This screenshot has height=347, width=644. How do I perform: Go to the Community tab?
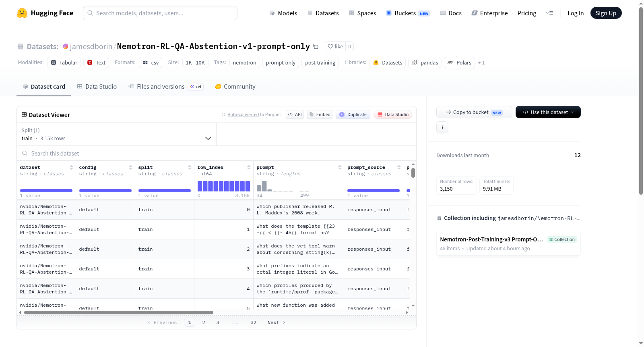(235, 87)
